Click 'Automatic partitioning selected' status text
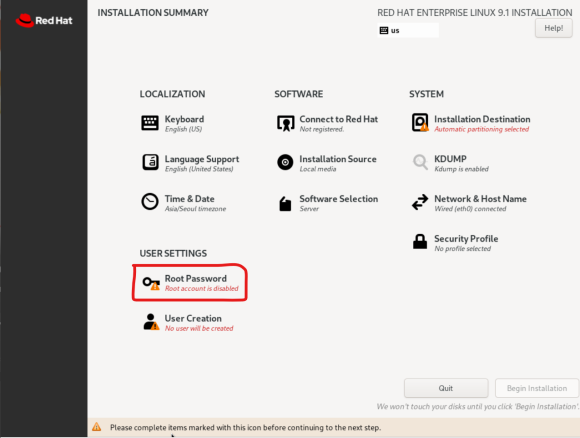Image resolution: width=580 pixels, height=438 pixels. tap(481, 129)
